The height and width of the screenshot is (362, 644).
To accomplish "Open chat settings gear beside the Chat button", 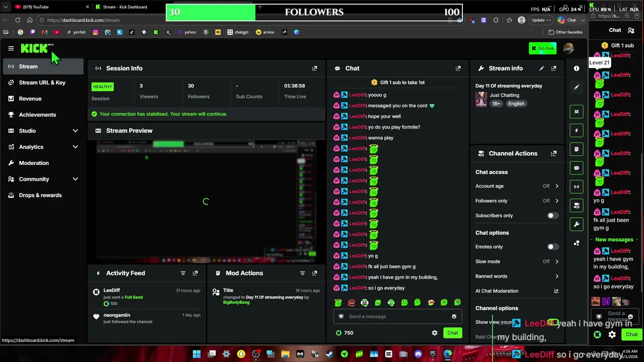I will coord(435,333).
